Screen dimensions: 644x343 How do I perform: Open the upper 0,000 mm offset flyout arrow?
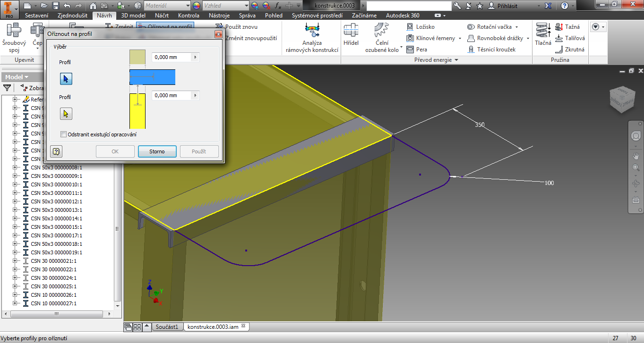[195, 57]
